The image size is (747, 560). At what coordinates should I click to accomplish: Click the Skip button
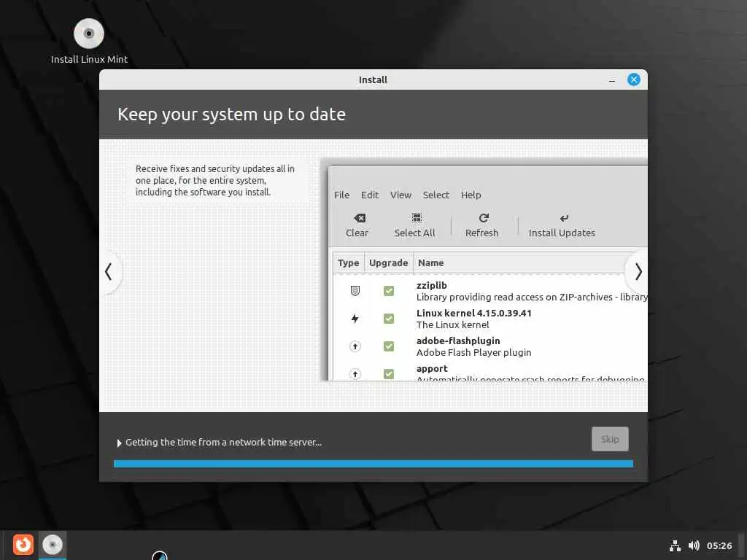point(610,439)
